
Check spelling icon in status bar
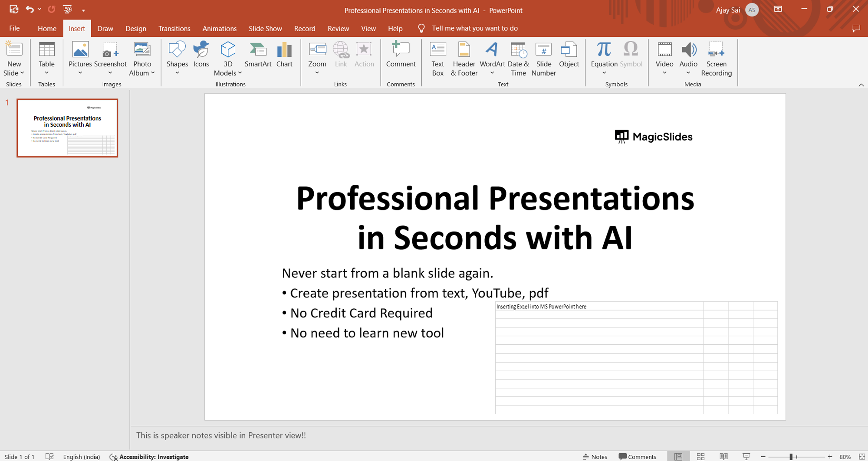tap(49, 457)
